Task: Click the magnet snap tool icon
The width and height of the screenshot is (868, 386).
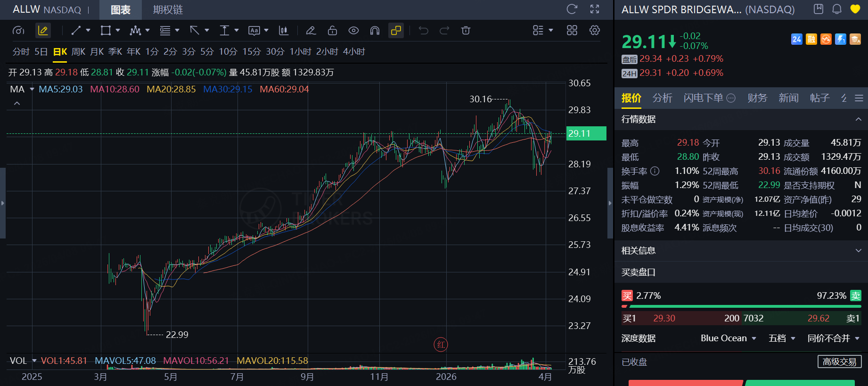Action: pyautogui.click(x=375, y=31)
